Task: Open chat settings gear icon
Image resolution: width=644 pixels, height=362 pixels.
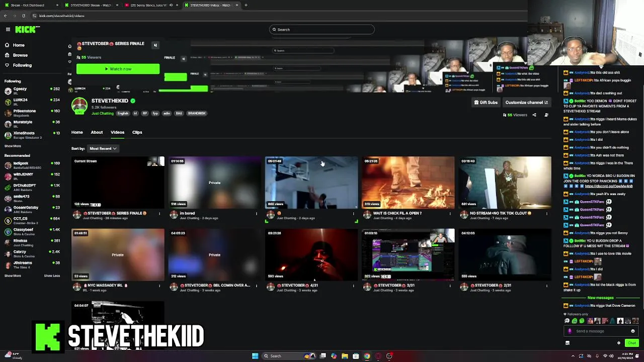Action: tap(619, 343)
